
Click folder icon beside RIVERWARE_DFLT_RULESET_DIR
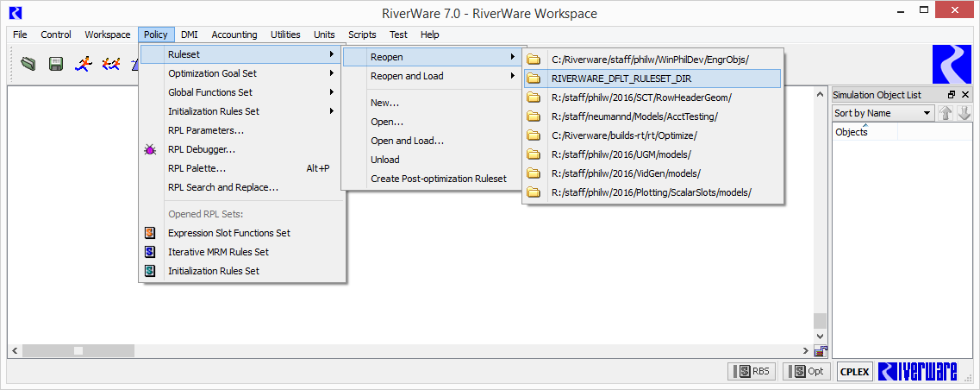pyautogui.click(x=534, y=79)
